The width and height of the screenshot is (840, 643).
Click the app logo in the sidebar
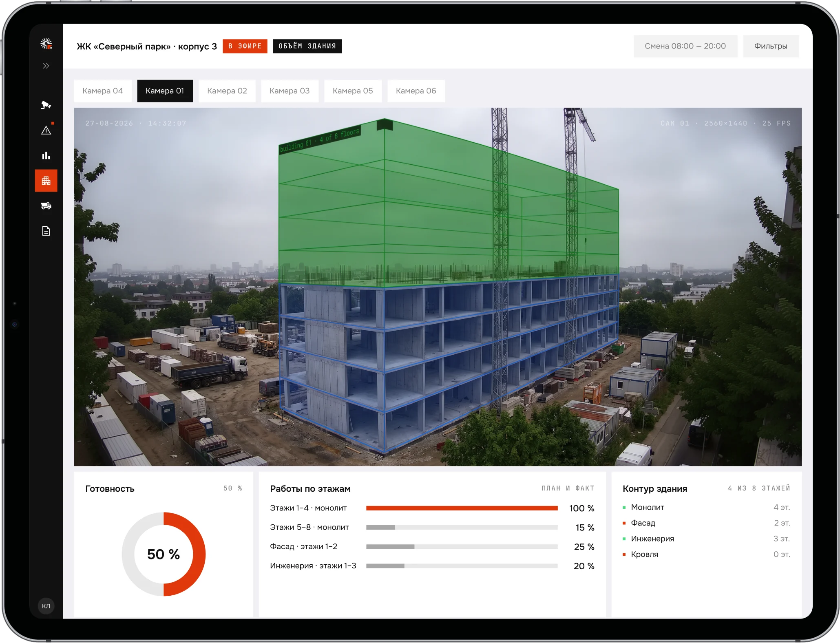[46, 44]
